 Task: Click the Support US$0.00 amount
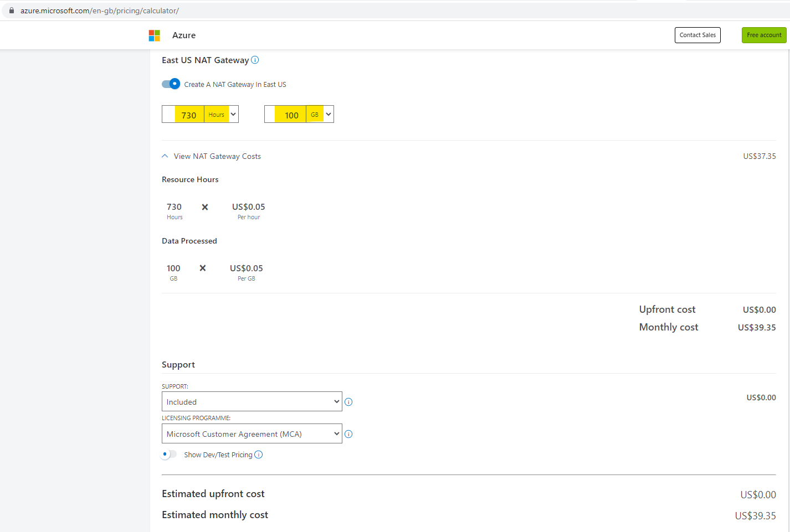point(761,397)
